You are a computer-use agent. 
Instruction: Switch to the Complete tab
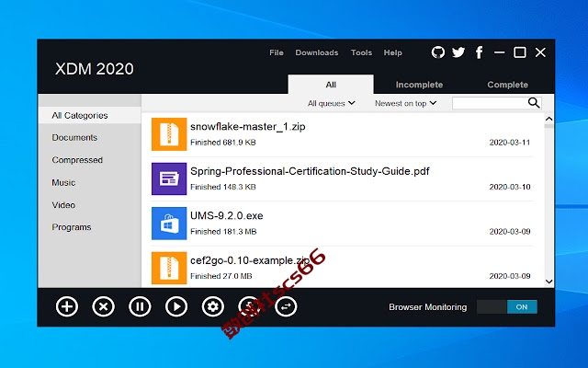coord(507,85)
